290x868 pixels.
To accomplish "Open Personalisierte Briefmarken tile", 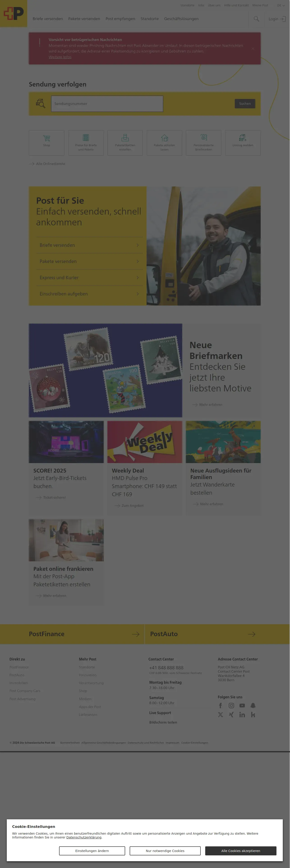I will 204,143.
